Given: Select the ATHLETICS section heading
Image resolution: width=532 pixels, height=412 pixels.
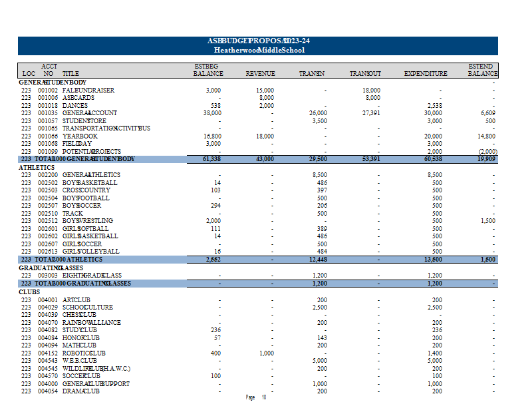Looking at the screenshot, I should [37, 168].
